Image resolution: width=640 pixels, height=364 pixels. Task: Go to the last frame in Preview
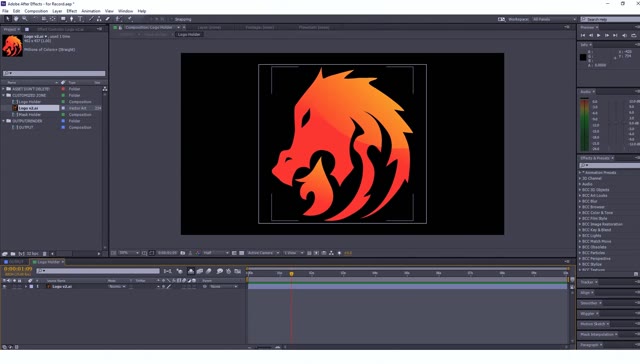tap(615, 36)
